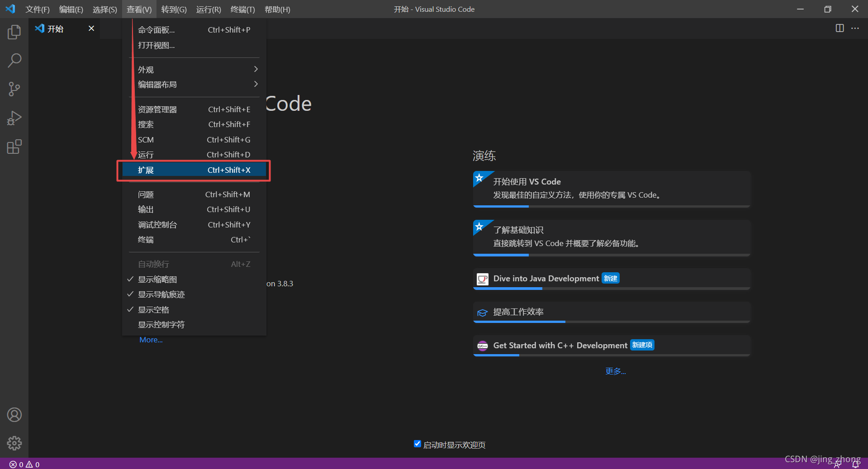Click the split editor icon
The image size is (868, 469).
click(x=840, y=28)
